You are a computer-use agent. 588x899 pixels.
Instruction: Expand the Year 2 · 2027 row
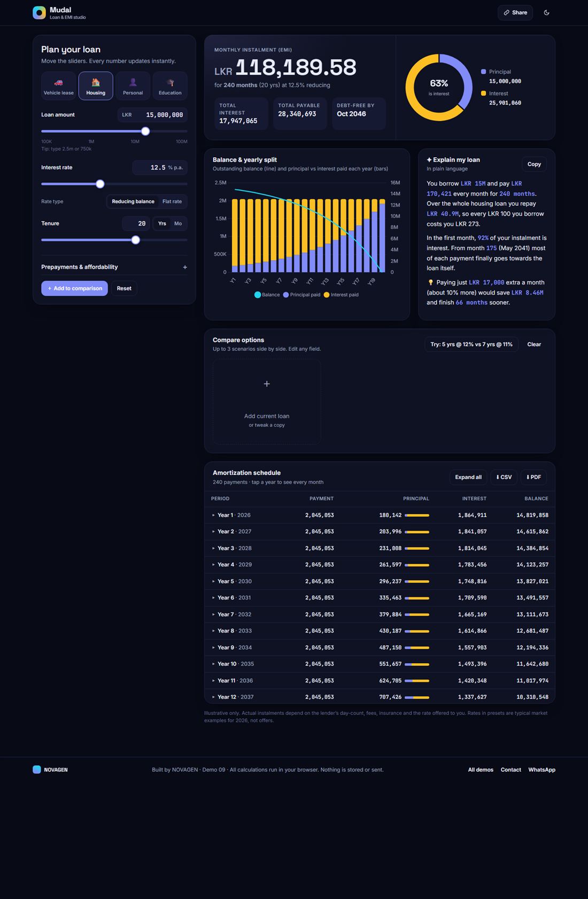coord(380,532)
